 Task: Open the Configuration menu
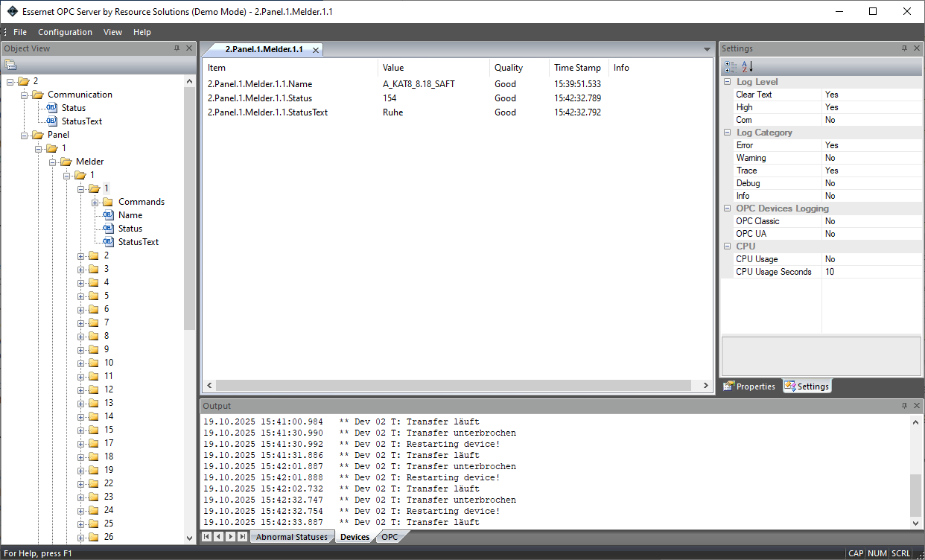[x=65, y=32]
